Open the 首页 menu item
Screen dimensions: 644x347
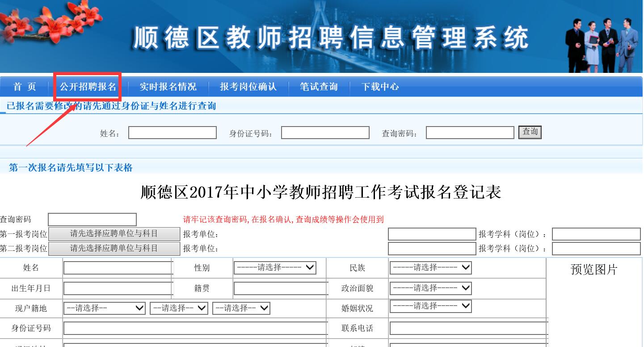pyautogui.click(x=25, y=87)
